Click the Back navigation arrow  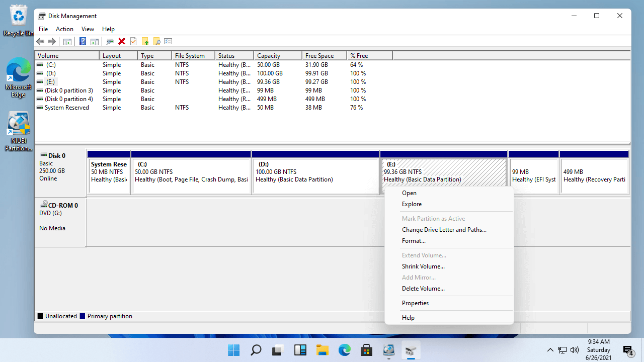40,41
